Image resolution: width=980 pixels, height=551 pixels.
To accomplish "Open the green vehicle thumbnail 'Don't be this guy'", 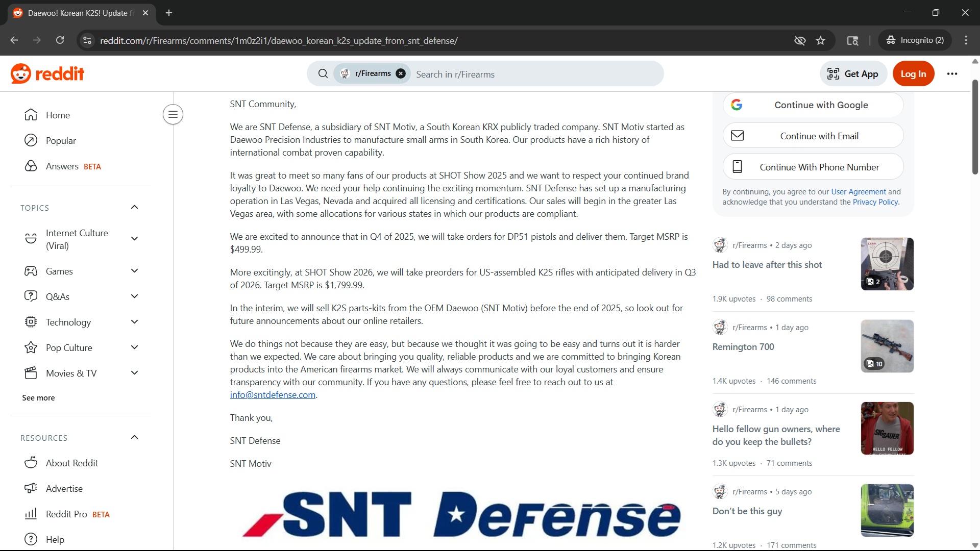I will [887, 510].
